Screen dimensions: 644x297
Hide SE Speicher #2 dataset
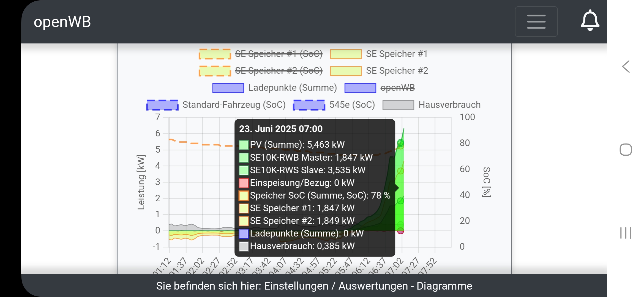(397, 71)
